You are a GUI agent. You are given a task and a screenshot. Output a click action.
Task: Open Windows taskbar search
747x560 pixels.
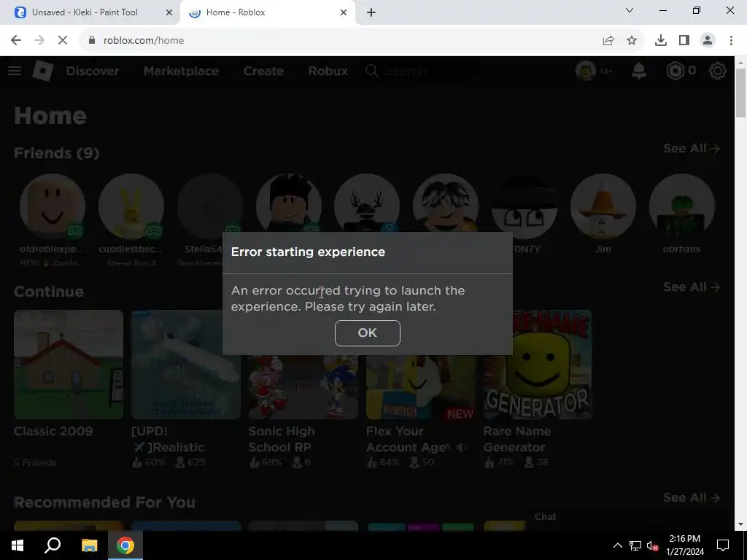pyautogui.click(x=53, y=545)
